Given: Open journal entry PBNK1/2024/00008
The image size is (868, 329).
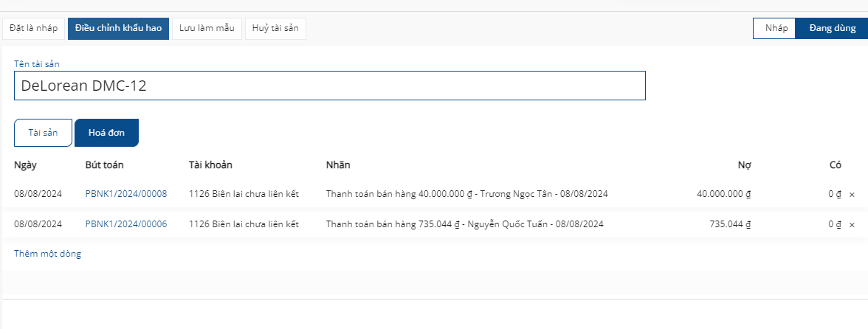Looking at the screenshot, I should pyautogui.click(x=126, y=194).
